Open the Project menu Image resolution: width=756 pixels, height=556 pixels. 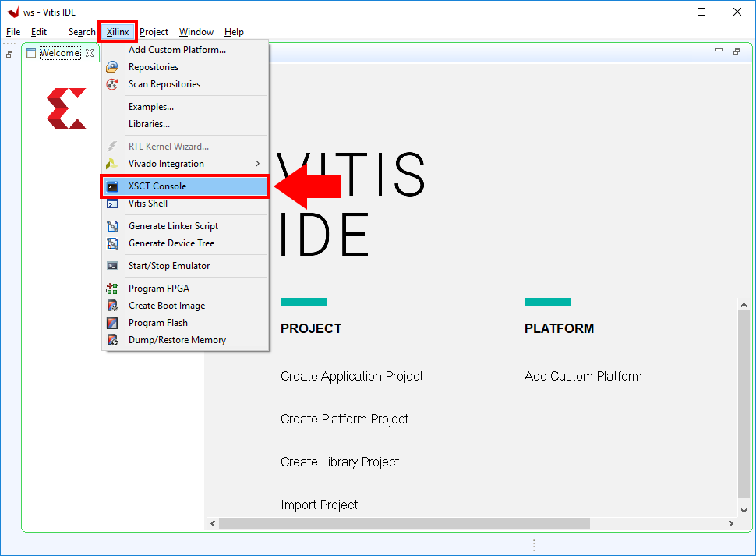154,32
